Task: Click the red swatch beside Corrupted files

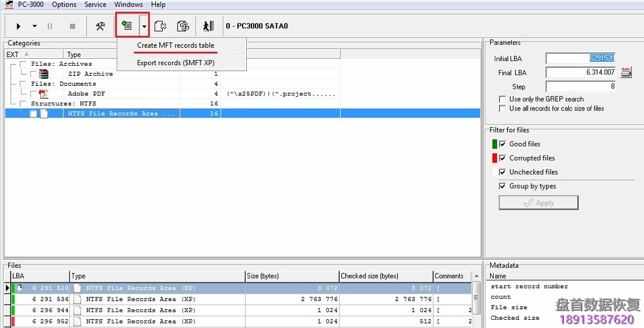Action: [x=495, y=158]
